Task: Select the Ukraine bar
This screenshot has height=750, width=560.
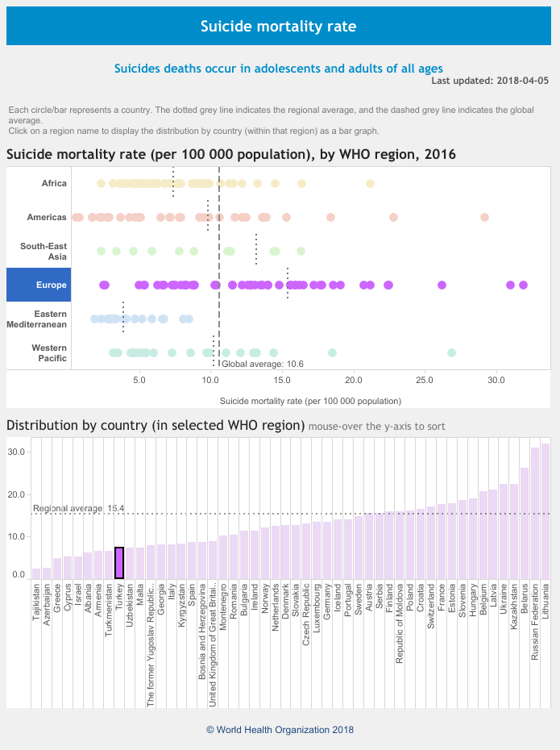Action: click(x=504, y=531)
